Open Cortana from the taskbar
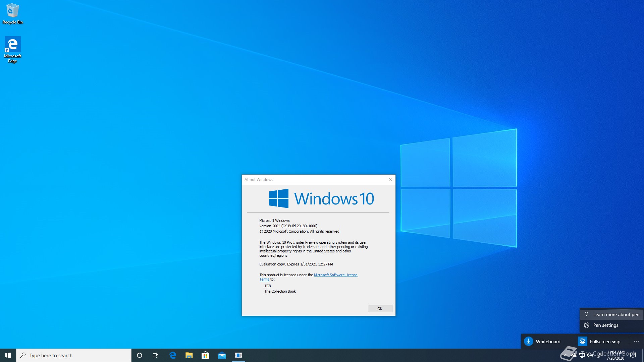This screenshot has width=644, height=362. pyautogui.click(x=140, y=355)
